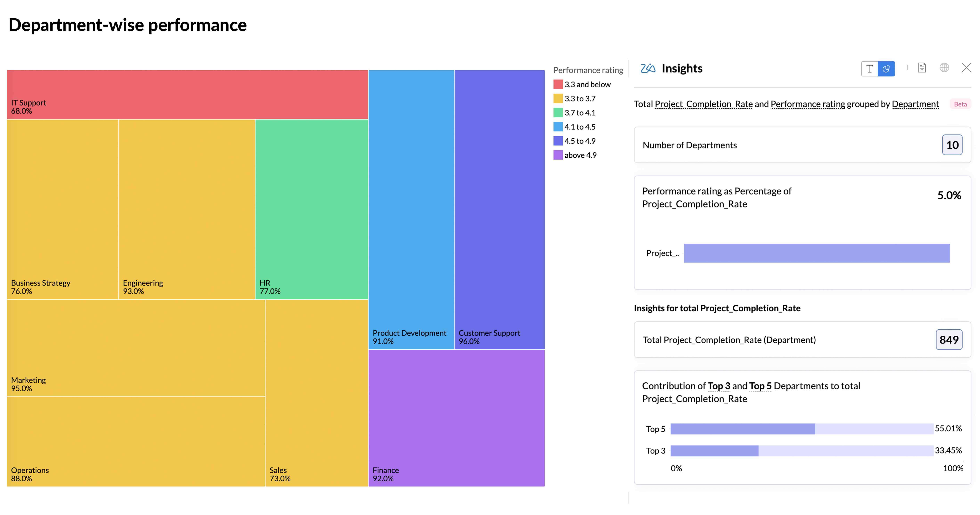
Task: Click the Top 3 link
Action: [x=719, y=386]
